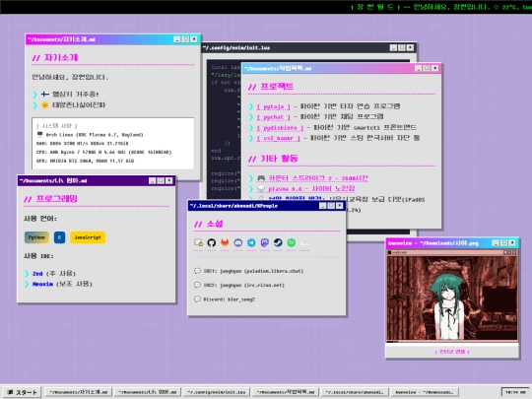This screenshot has width=532, height=399.
Task: Click the sun emoji in 자기소개 list
Action: coord(44,104)
